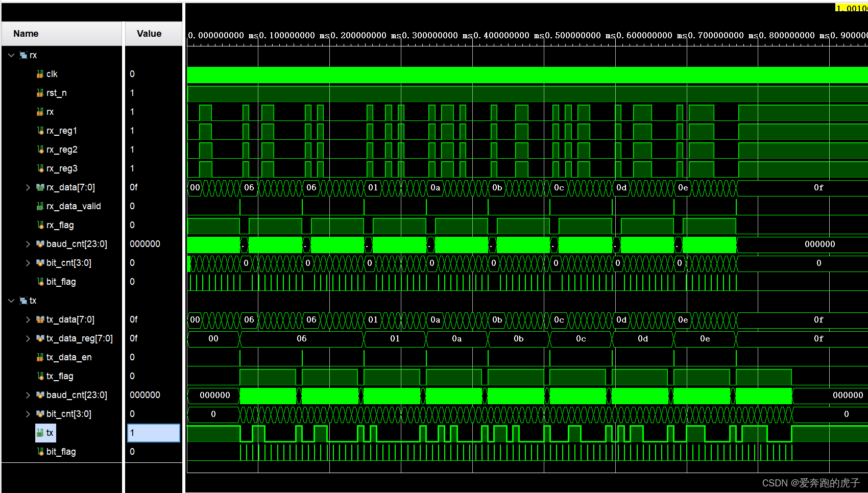Click the rx_reg2 signal icon
Image resolution: width=868 pixels, height=493 pixels.
point(40,150)
